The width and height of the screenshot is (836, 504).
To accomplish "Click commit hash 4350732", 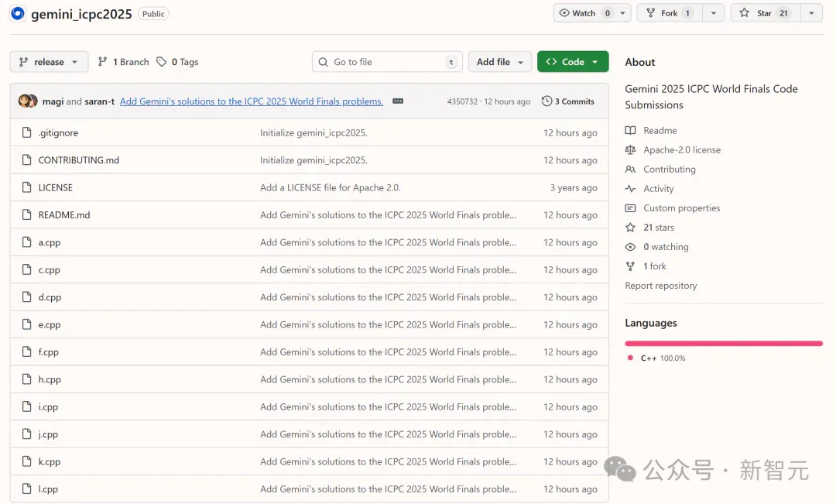I will pos(462,101).
